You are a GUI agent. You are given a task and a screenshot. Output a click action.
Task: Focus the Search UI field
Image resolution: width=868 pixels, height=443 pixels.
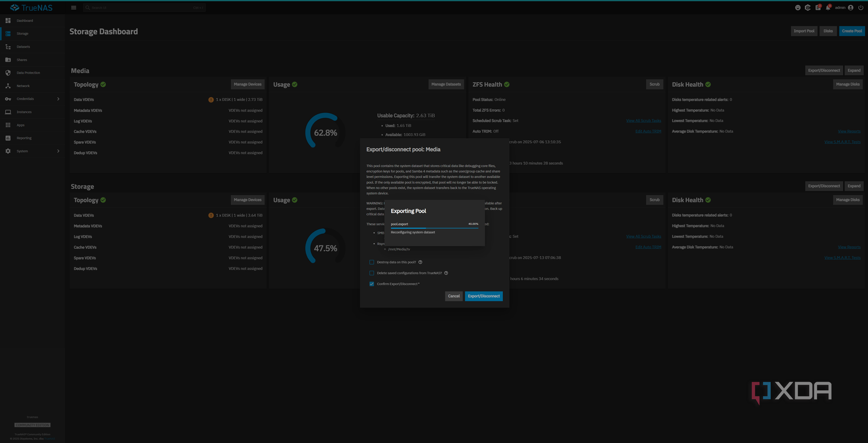tap(144, 8)
